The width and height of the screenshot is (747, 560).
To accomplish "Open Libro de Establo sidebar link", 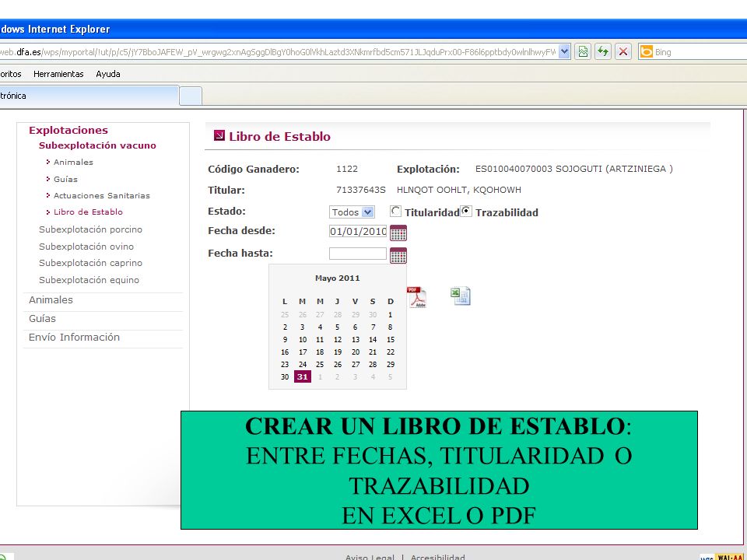I will click(88, 212).
